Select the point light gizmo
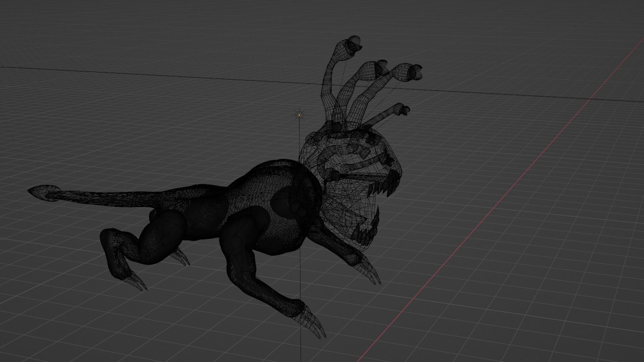 pos(300,114)
